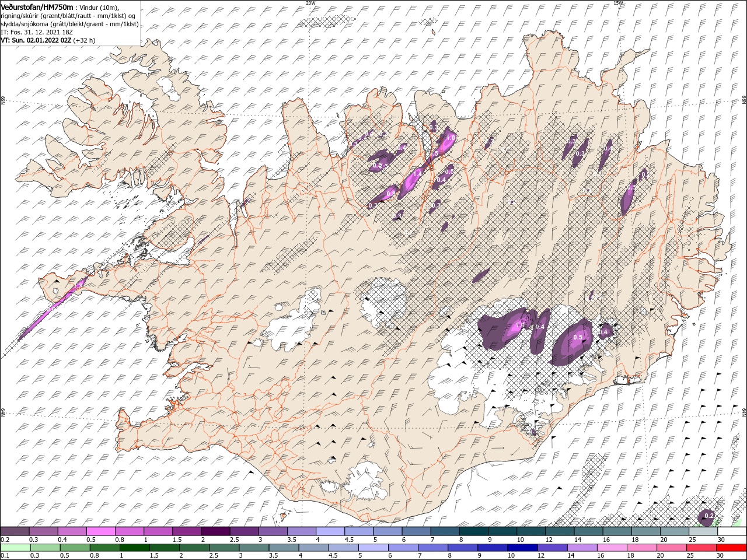Pick lower legend green swatch starting at 0.3
Screen dimensions: 747x560
[x=45, y=548]
